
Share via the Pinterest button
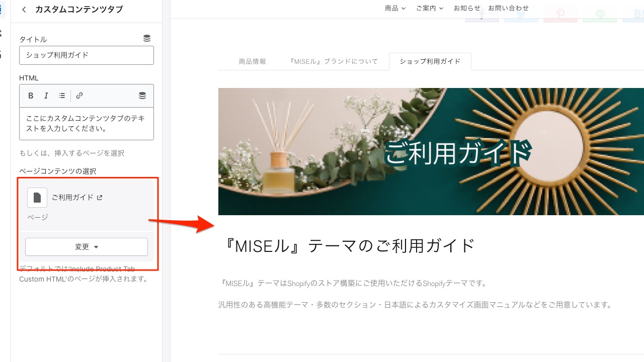tap(560, 15)
